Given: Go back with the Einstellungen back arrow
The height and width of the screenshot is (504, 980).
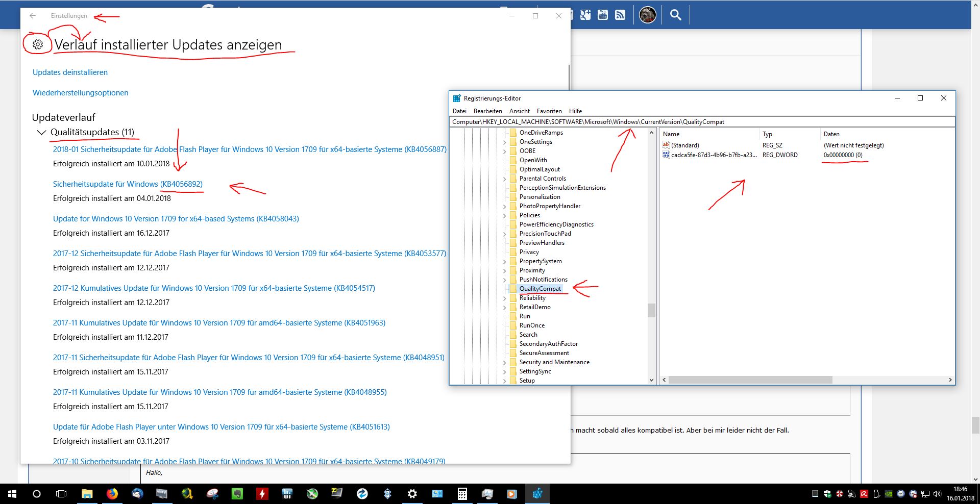Looking at the screenshot, I should 33,16.
